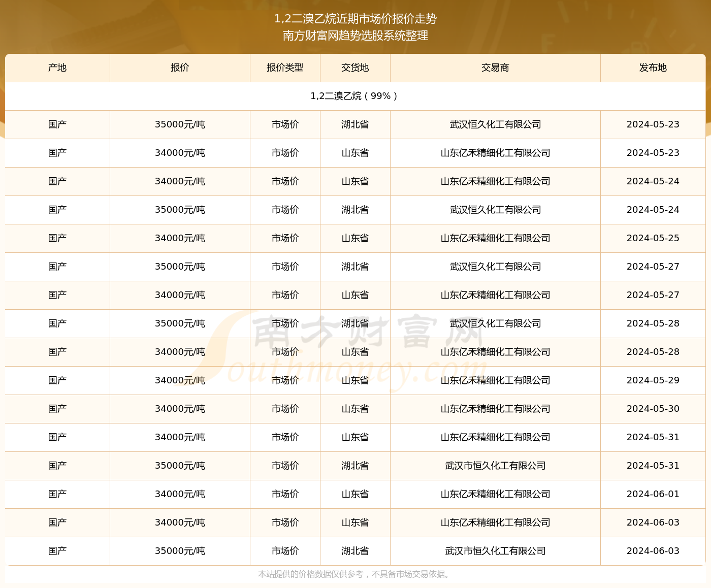
Task: Click 34000元/吨 in the 2024-05-27 row
Action: tap(180, 295)
